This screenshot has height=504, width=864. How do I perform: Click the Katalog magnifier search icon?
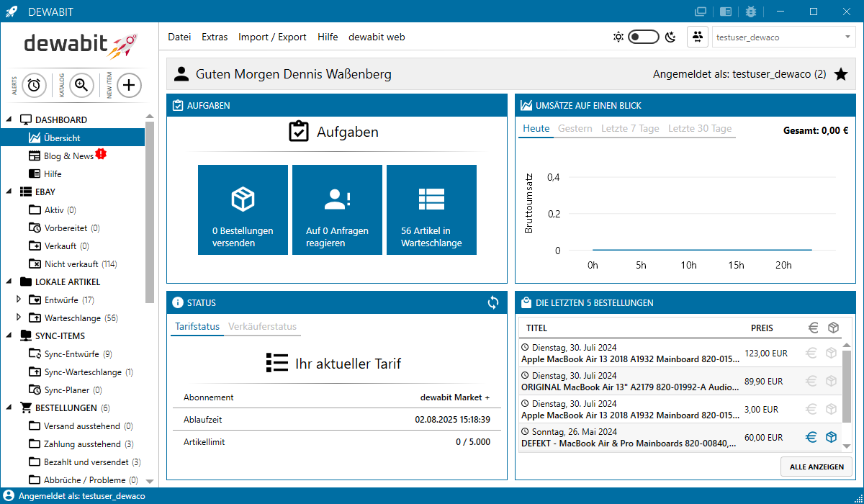[x=81, y=85]
